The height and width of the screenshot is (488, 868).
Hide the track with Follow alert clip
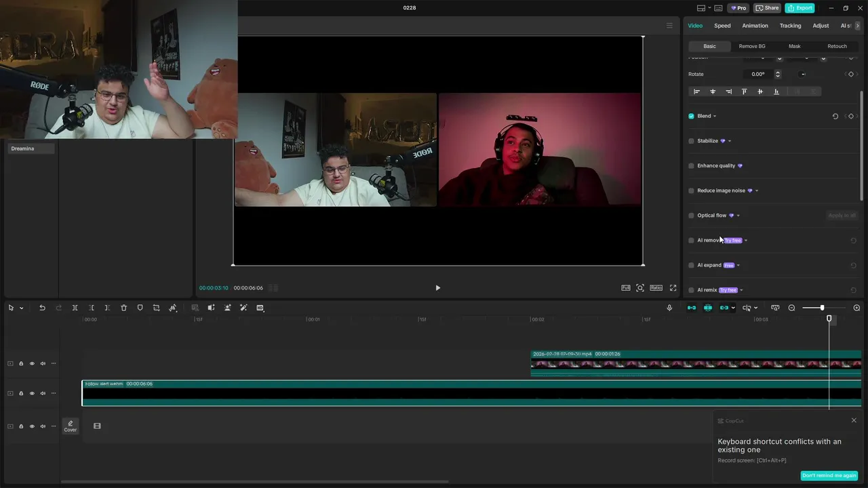click(x=32, y=393)
